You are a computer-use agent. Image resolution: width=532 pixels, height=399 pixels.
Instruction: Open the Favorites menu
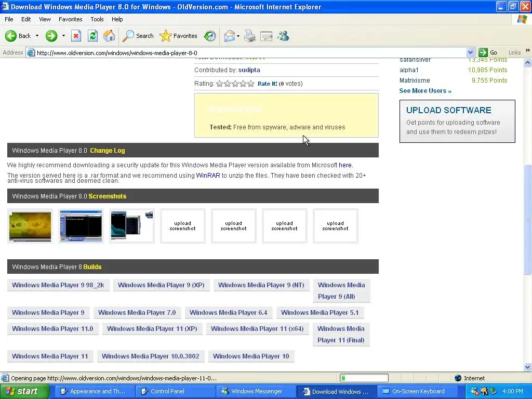tap(70, 19)
